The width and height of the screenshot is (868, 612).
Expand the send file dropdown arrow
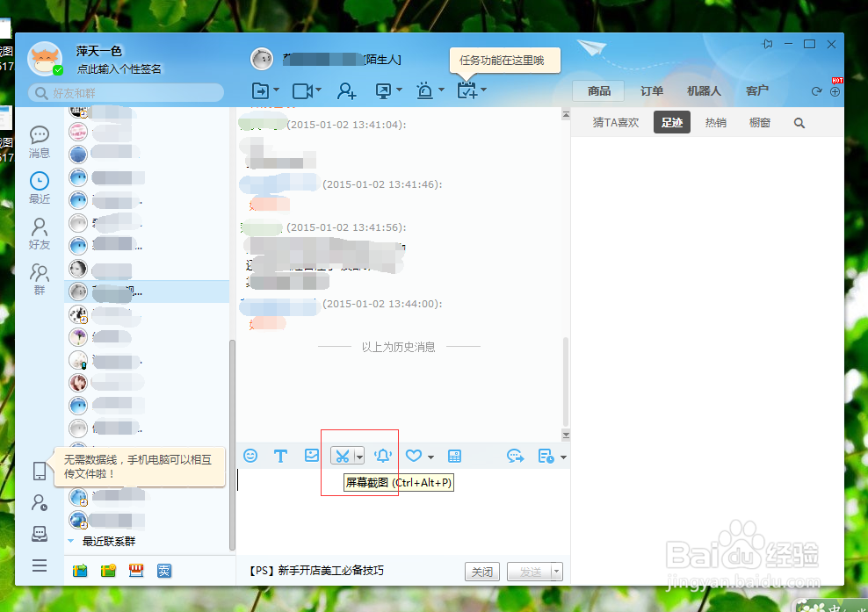[276, 90]
